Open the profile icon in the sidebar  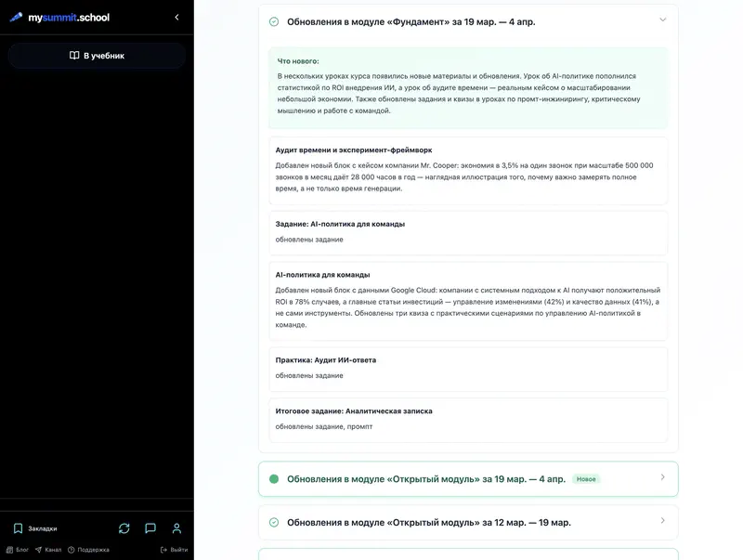pos(176,527)
